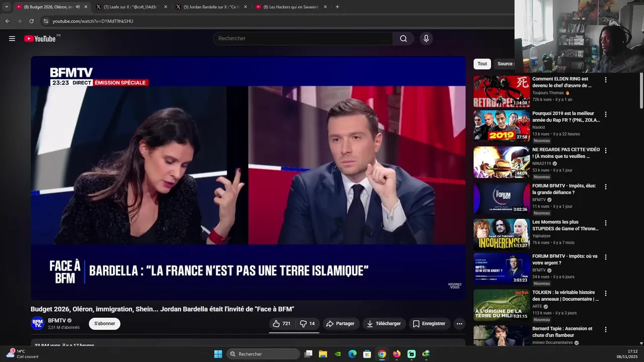Open 'Bernard Tapie : Ascension et chute' title
Image resolution: width=644 pixels, height=362 pixels.
click(x=562, y=332)
